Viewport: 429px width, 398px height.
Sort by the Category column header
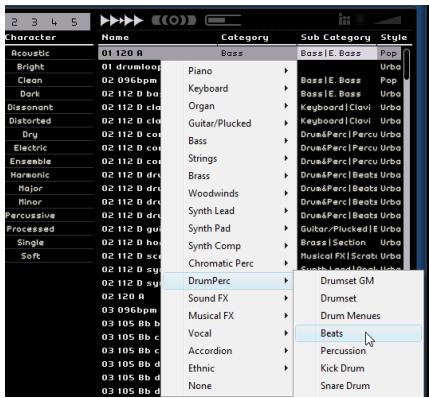coord(245,38)
